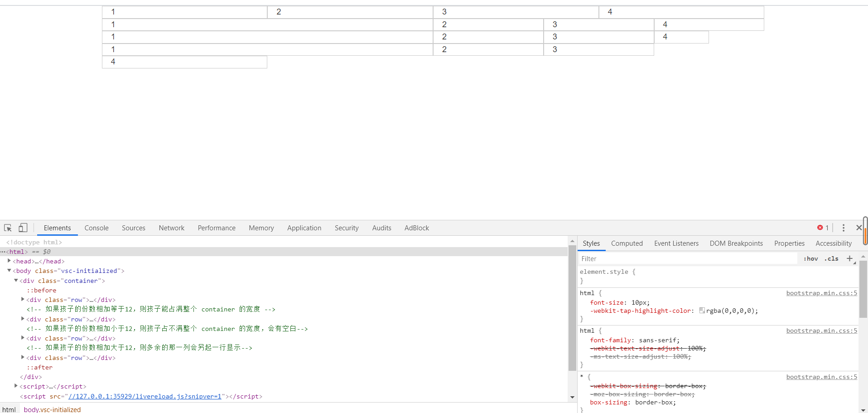Screen dimensions: 868x413
Task: Switch to the Sources tab
Action: coord(134,228)
